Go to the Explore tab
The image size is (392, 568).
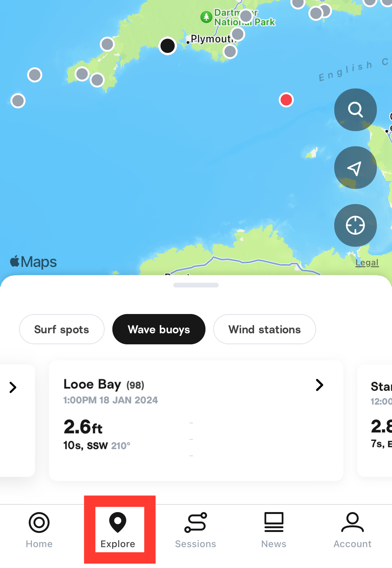click(118, 530)
